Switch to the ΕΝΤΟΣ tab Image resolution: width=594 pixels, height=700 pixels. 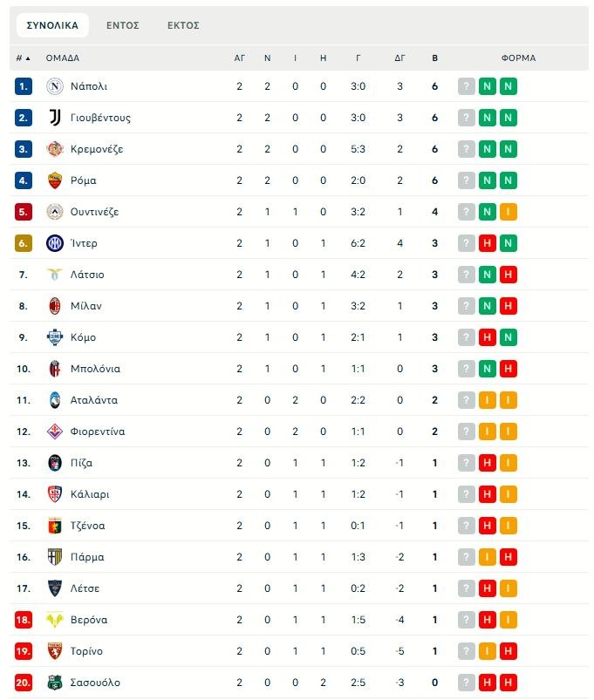123,25
